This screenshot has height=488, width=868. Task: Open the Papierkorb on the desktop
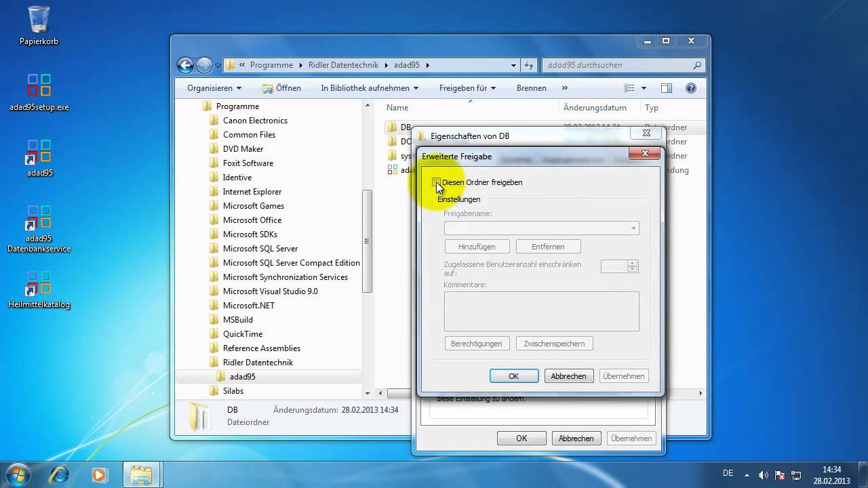38,20
